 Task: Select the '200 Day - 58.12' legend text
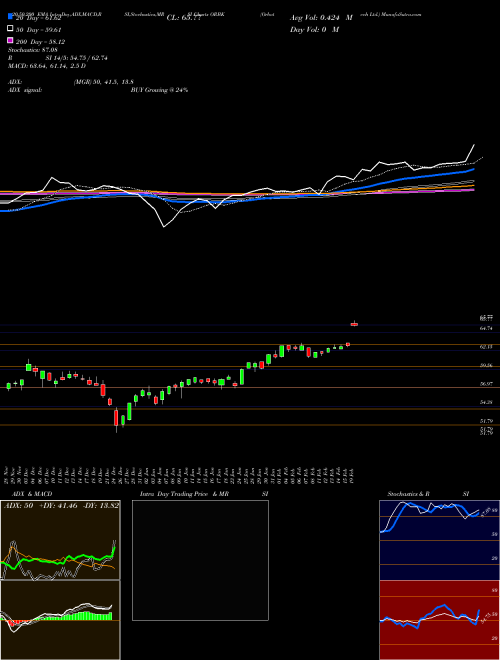tap(40, 42)
